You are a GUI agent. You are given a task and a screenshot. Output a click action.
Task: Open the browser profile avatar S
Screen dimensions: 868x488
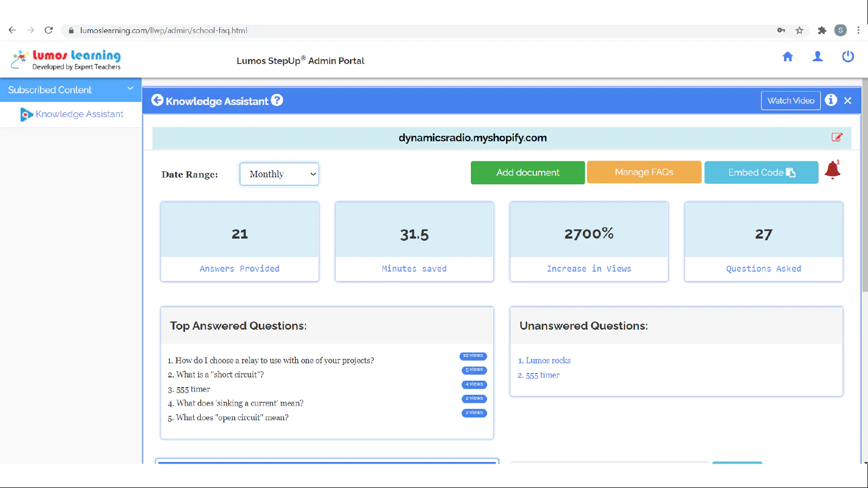tap(840, 30)
